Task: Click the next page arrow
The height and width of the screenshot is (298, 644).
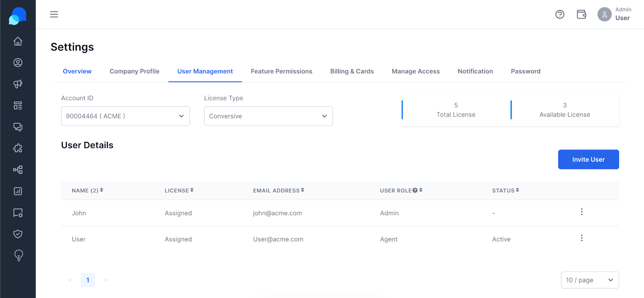Action: click(105, 280)
